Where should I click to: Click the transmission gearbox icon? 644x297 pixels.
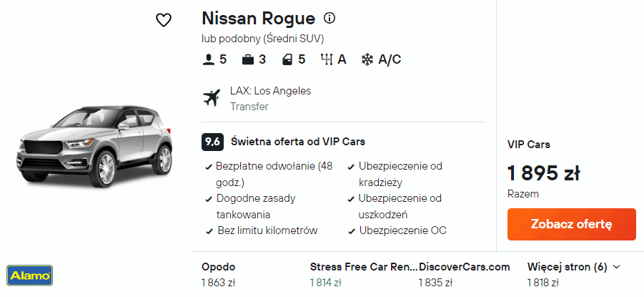pos(327,59)
